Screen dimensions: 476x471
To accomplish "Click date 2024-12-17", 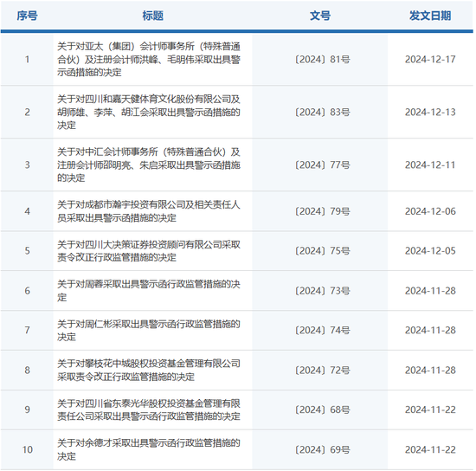I will 430,60.
